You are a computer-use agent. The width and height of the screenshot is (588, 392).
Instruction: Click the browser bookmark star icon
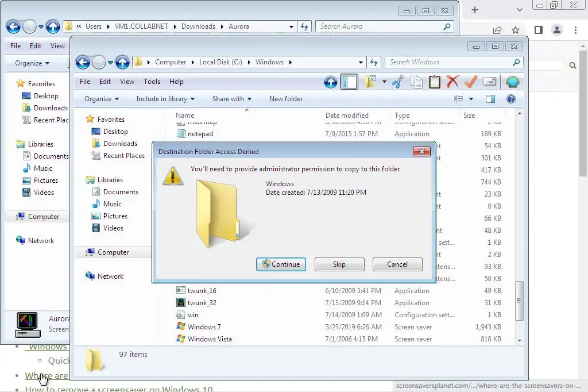(x=516, y=30)
